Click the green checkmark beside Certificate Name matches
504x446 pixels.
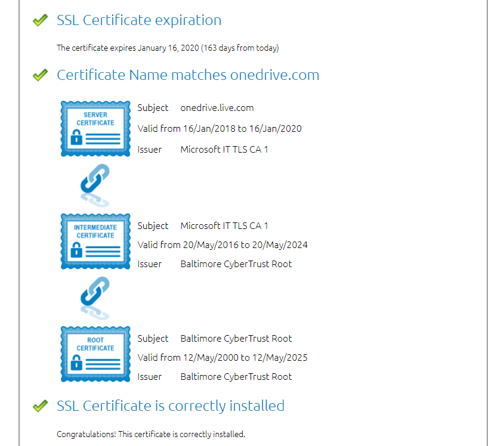click(40, 75)
